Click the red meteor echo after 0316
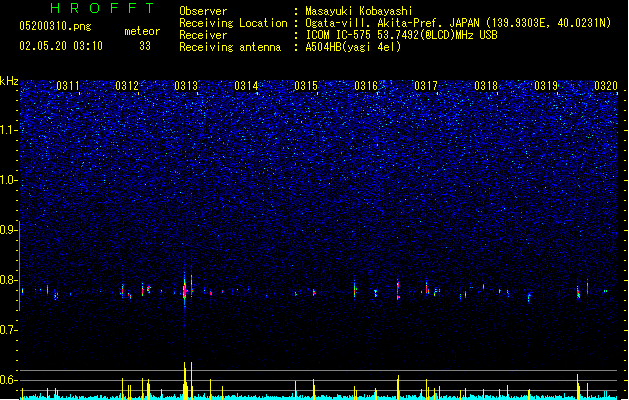Viewport: 629px width, 400px height. (x=398, y=289)
